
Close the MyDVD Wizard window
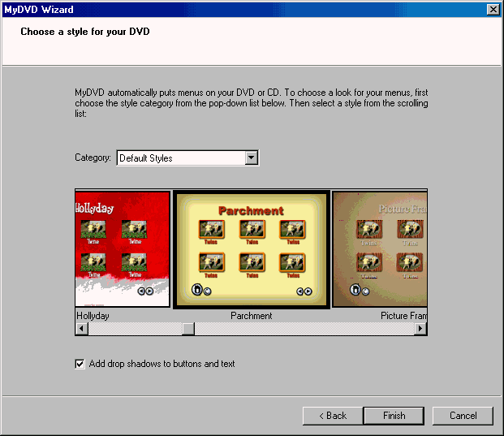[493, 10]
